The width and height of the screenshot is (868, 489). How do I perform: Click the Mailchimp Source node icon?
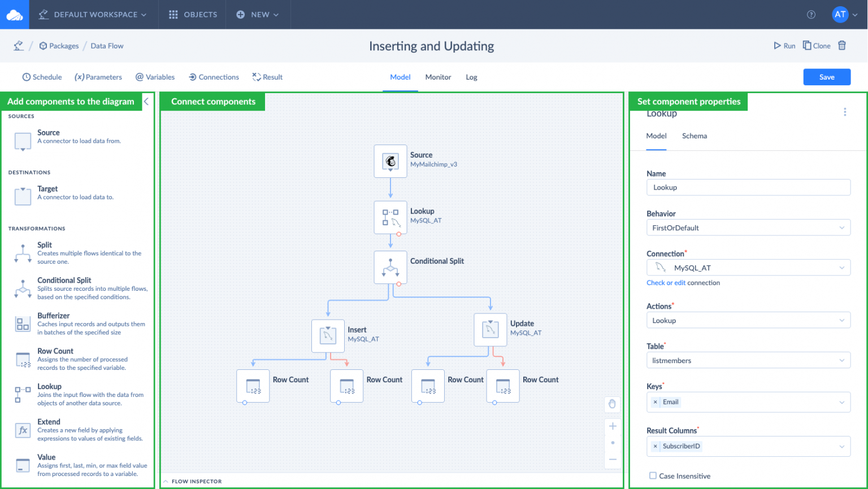click(390, 161)
